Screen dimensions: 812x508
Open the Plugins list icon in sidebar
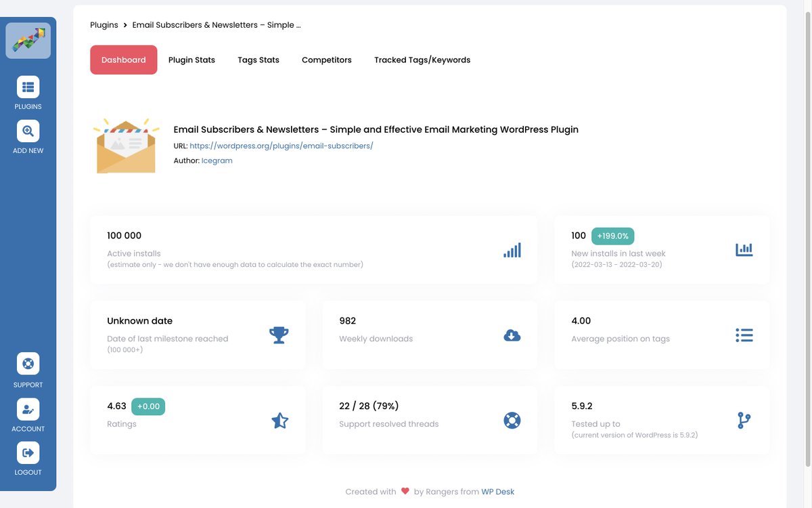click(x=28, y=87)
